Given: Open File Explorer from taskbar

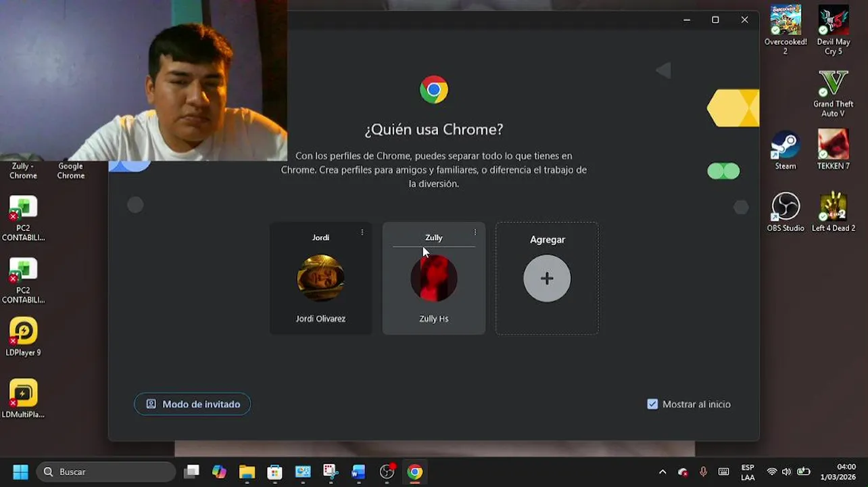Looking at the screenshot, I should 247,471.
